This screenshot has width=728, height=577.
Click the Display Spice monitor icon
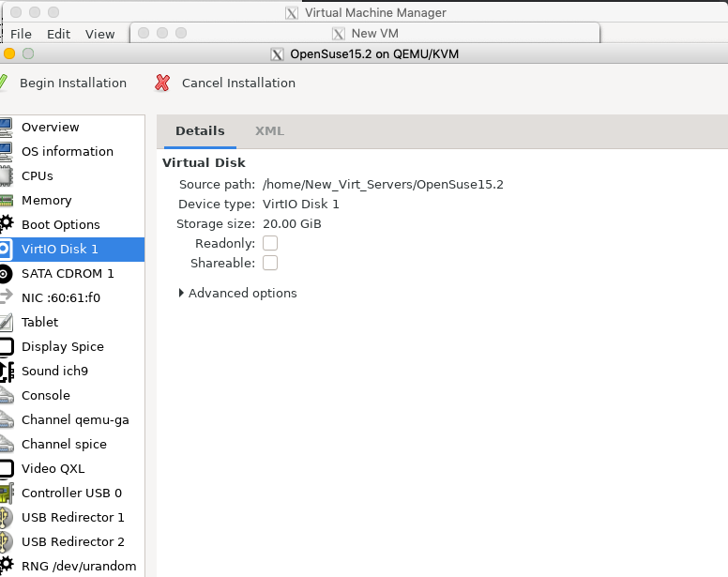tap(7, 347)
